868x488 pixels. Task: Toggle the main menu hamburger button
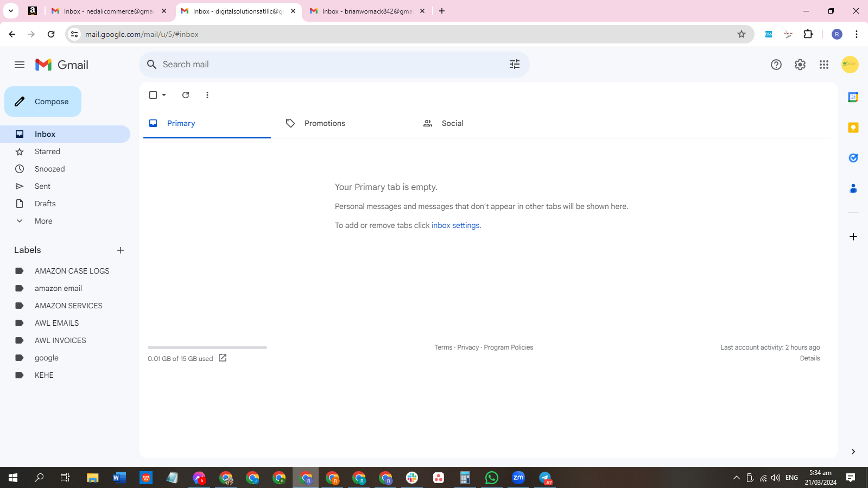point(20,65)
